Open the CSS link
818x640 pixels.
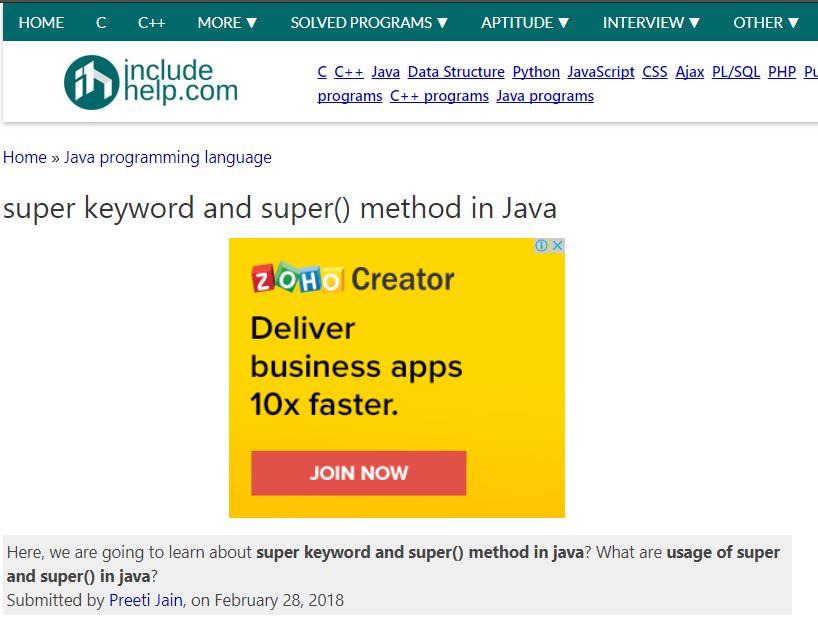tap(655, 71)
